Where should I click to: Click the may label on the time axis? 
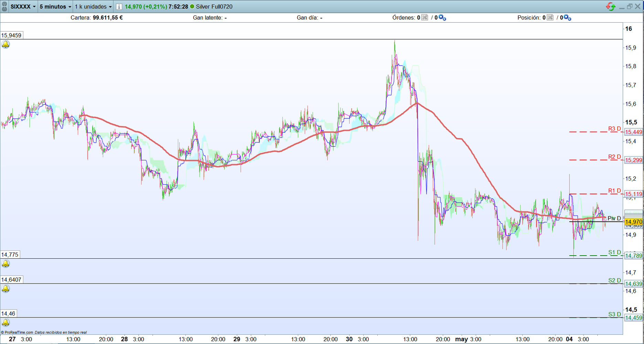click(x=461, y=339)
